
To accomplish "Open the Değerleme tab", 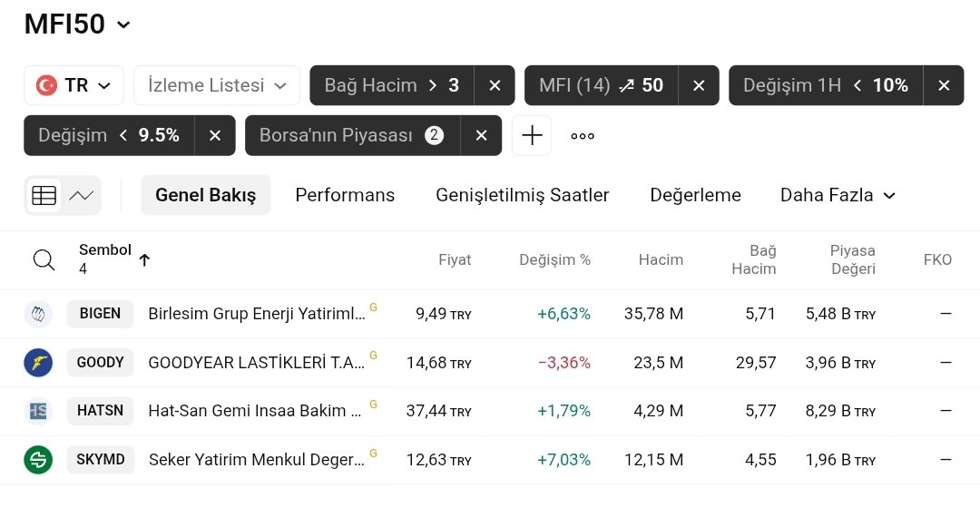I will click(695, 195).
